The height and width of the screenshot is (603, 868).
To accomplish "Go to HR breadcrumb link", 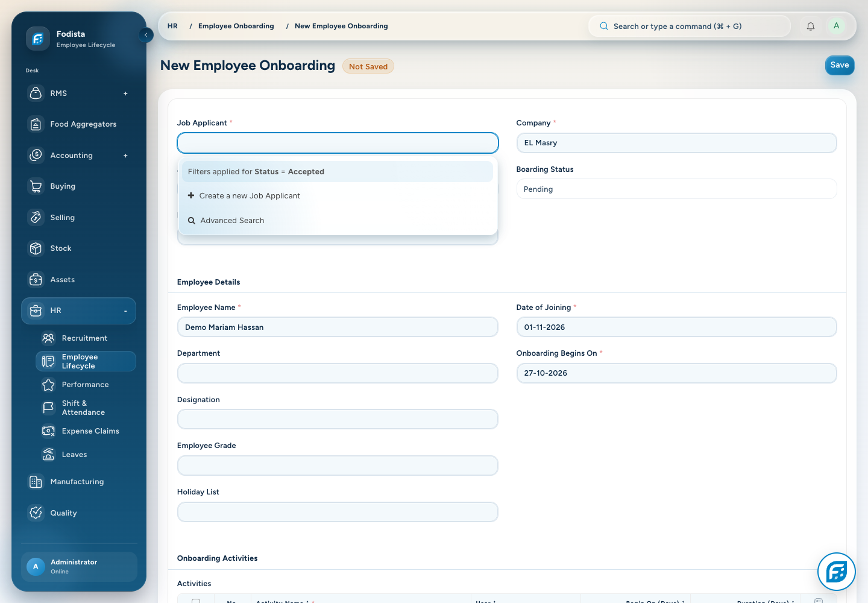I will 172,26.
